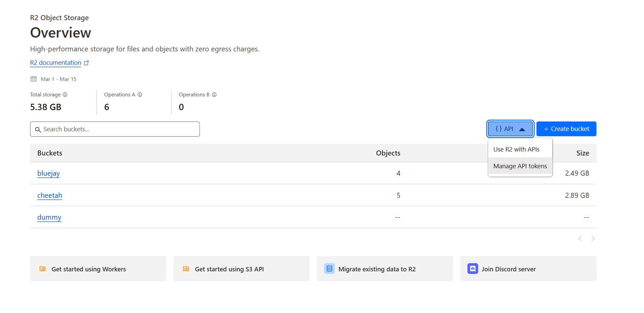
Task: Click the external link icon after R2 documentation
Action: [86, 63]
